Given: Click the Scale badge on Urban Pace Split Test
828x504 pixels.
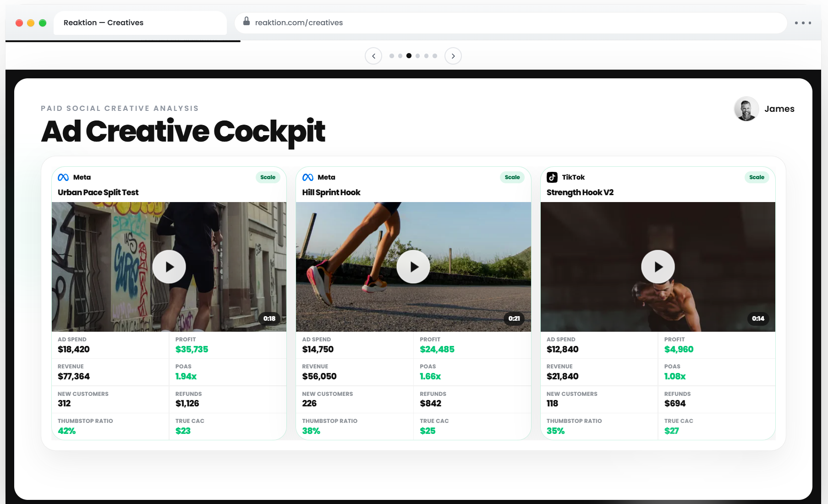Looking at the screenshot, I should click(268, 177).
